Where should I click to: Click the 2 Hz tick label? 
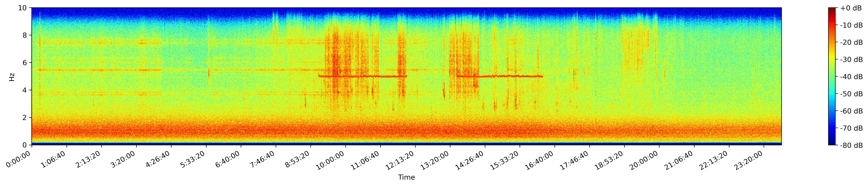(25, 117)
